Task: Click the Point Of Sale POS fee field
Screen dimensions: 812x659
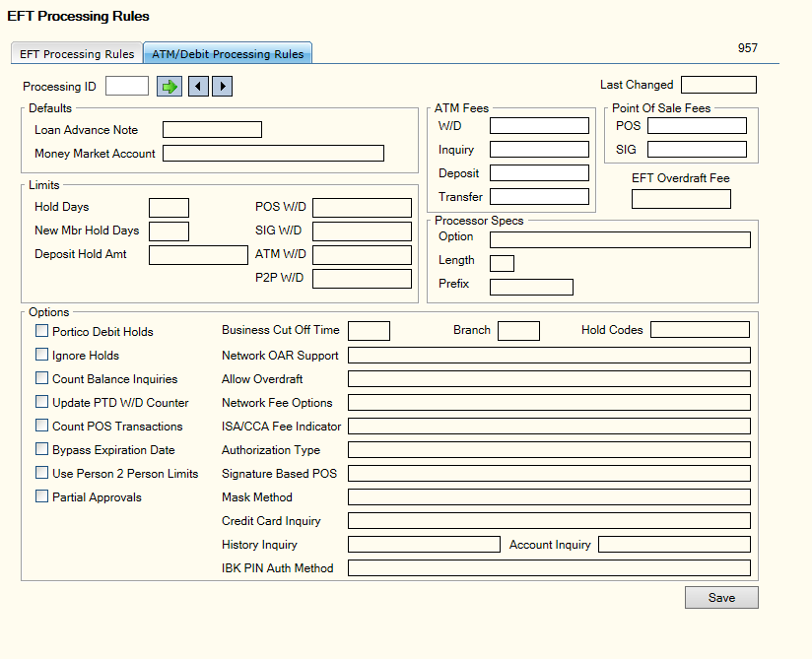Action: tap(697, 126)
